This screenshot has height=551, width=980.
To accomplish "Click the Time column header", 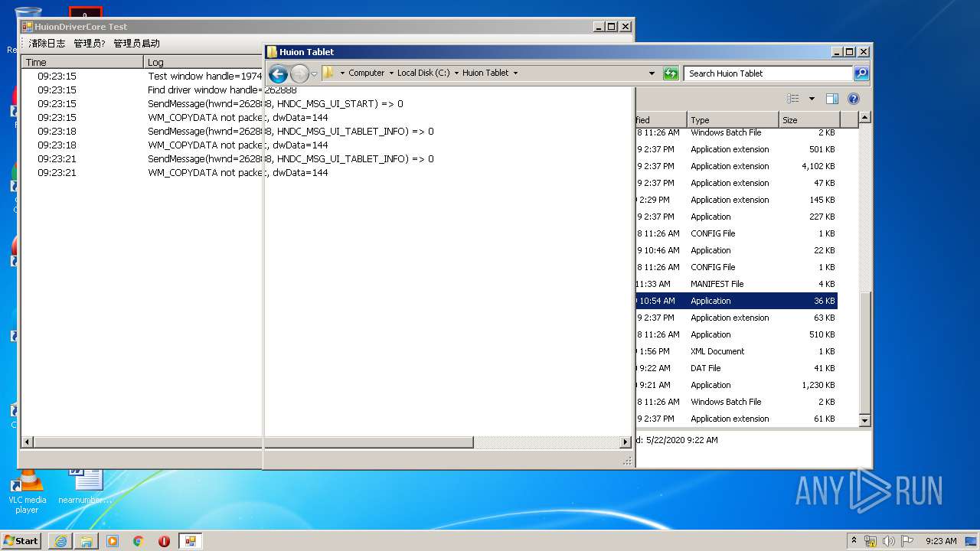I will point(82,62).
